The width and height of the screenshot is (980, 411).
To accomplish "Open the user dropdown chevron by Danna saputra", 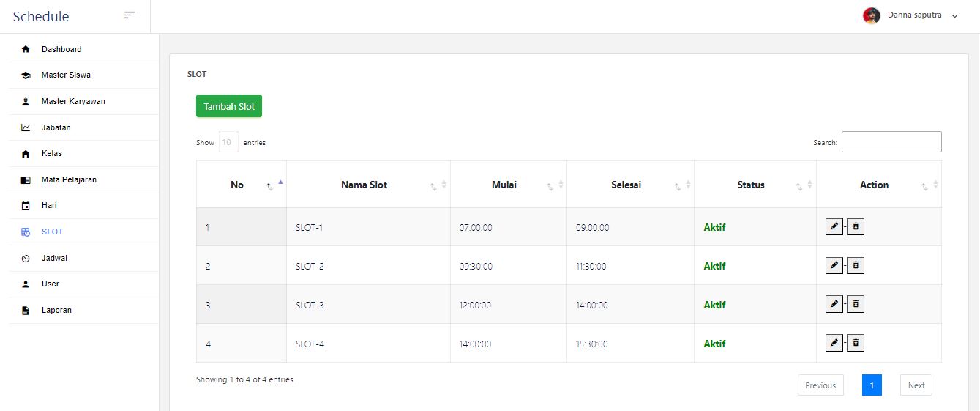I will click(x=954, y=16).
